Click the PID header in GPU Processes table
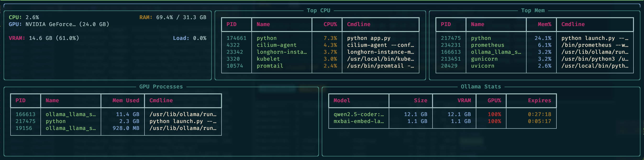Screen dimensions: 644x160 pos(21,101)
